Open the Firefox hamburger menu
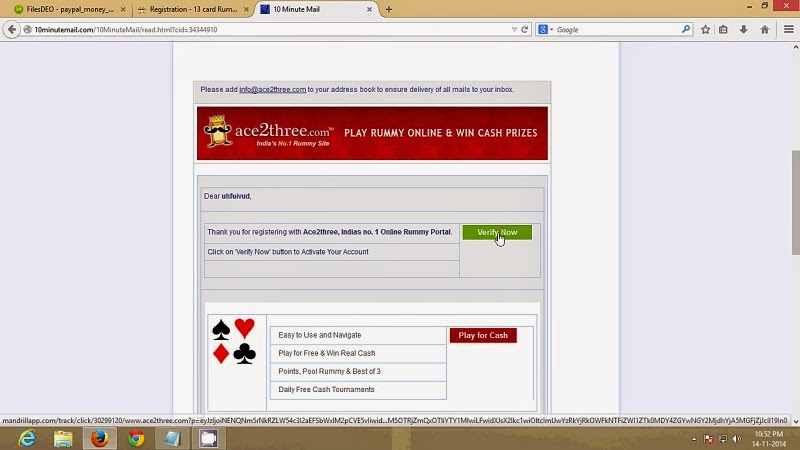Image resolution: width=800 pixels, height=450 pixels. tap(788, 30)
